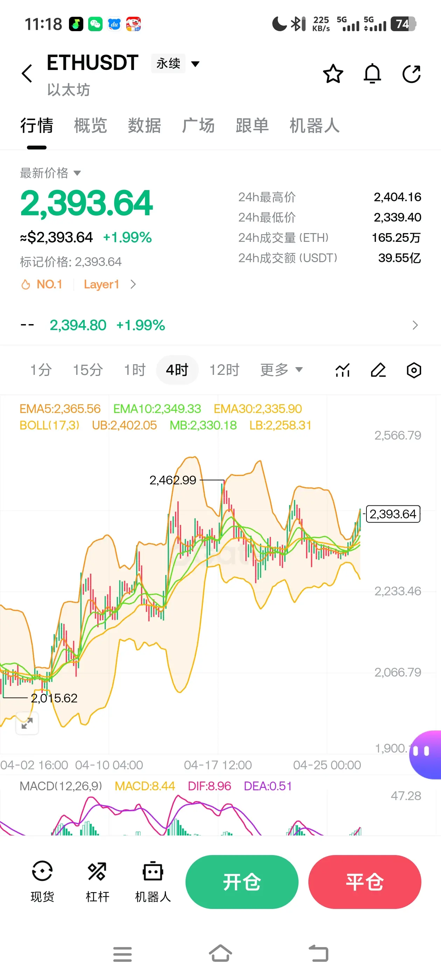The width and height of the screenshot is (441, 980).
Task: Tap the DIF:8.96 value
Action: (x=209, y=786)
